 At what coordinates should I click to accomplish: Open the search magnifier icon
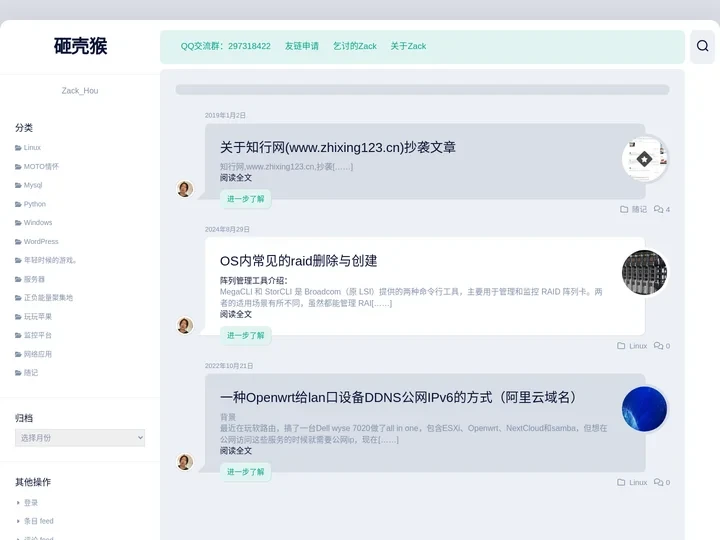[x=702, y=45]
